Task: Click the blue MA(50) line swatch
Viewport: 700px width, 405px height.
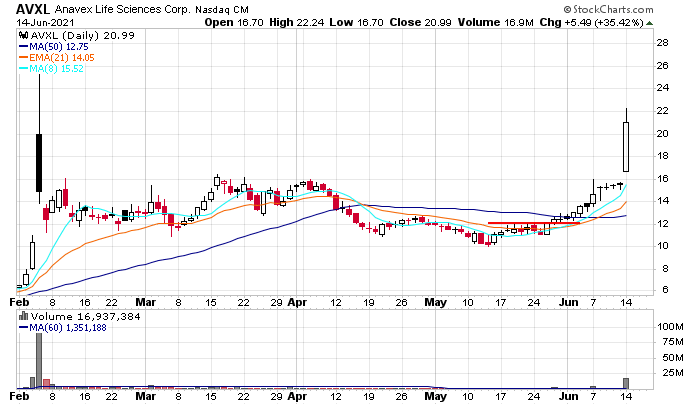Action: (23, 46)
